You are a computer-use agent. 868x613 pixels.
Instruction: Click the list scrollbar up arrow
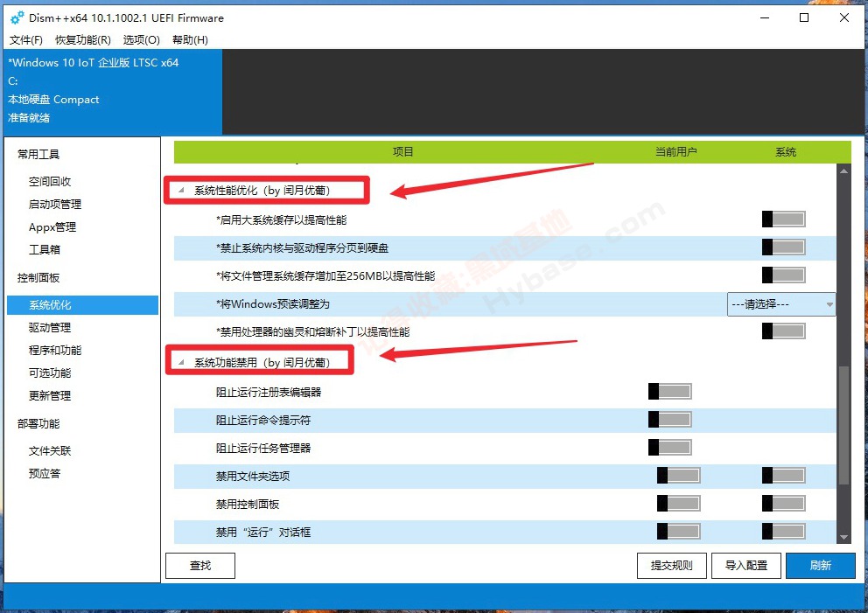[x=843, y=171]
